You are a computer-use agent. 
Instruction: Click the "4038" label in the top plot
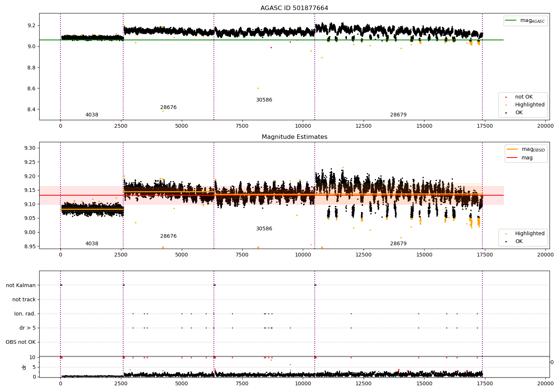pyautogui.click(x=92, y=115)
